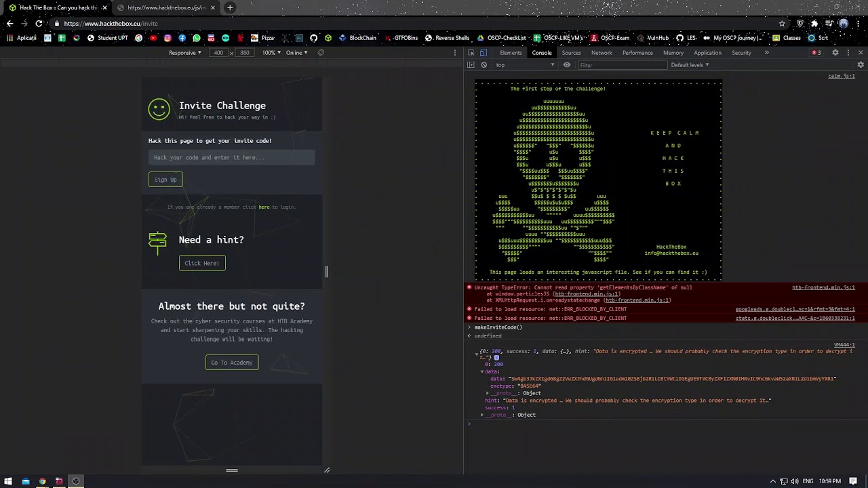The width and height of the screenshot is (868, 488).
Task: Open the JavaScript context 'top' dropdown
Action: point(525,65)
